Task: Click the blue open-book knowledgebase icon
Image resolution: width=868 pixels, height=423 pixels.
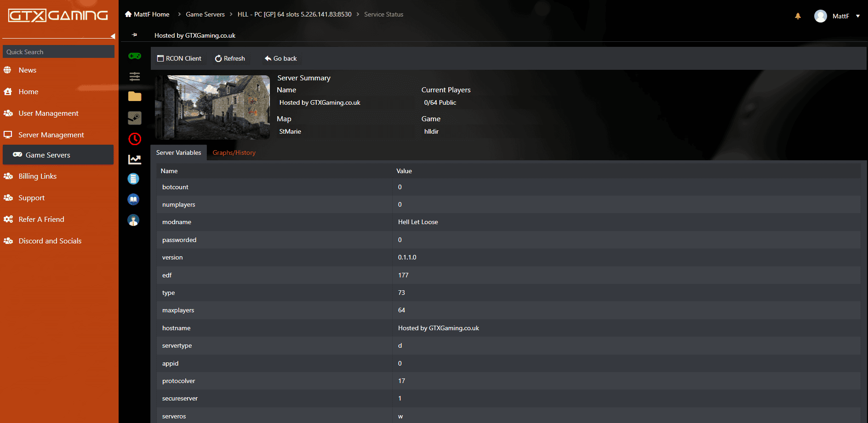Action: tap(133, 199)
